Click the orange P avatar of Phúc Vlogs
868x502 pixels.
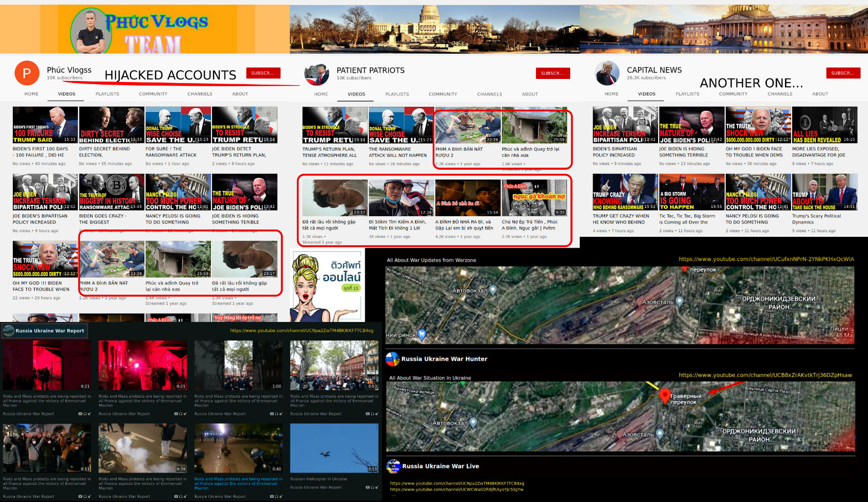27,73
